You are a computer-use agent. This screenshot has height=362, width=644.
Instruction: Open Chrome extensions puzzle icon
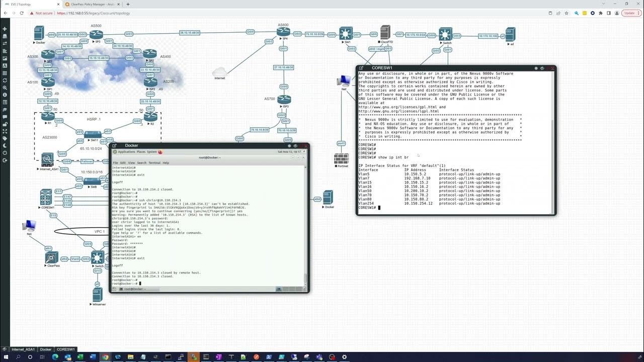(x=601, y=13)
